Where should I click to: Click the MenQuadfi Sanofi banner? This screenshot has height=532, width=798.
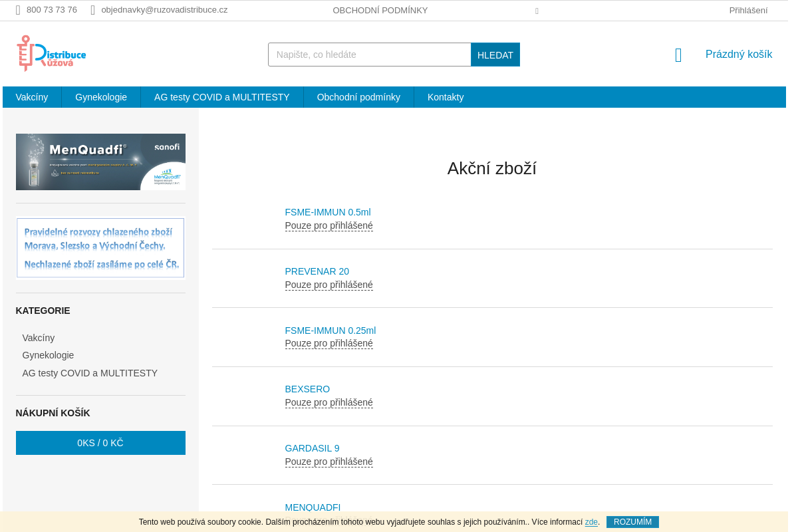point(100,162)
